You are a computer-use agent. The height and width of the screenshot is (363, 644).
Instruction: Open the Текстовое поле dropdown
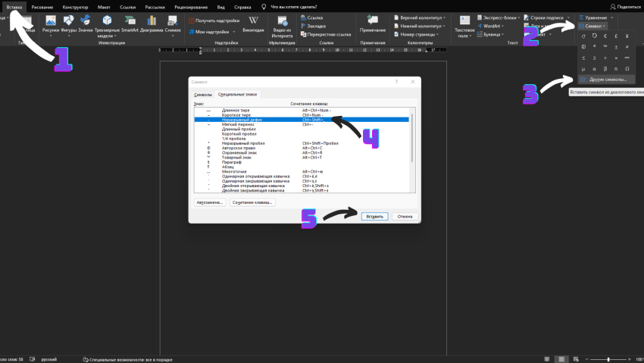click(x=464, y=27)
